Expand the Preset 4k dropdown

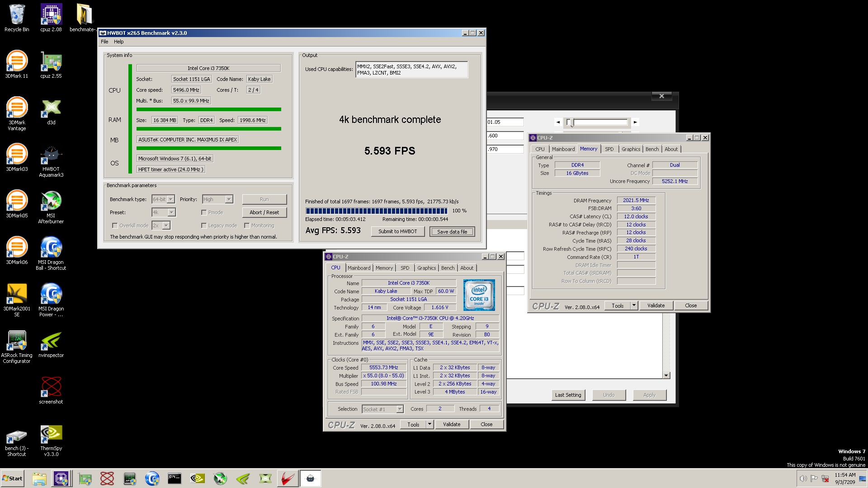tap(164, 212)
